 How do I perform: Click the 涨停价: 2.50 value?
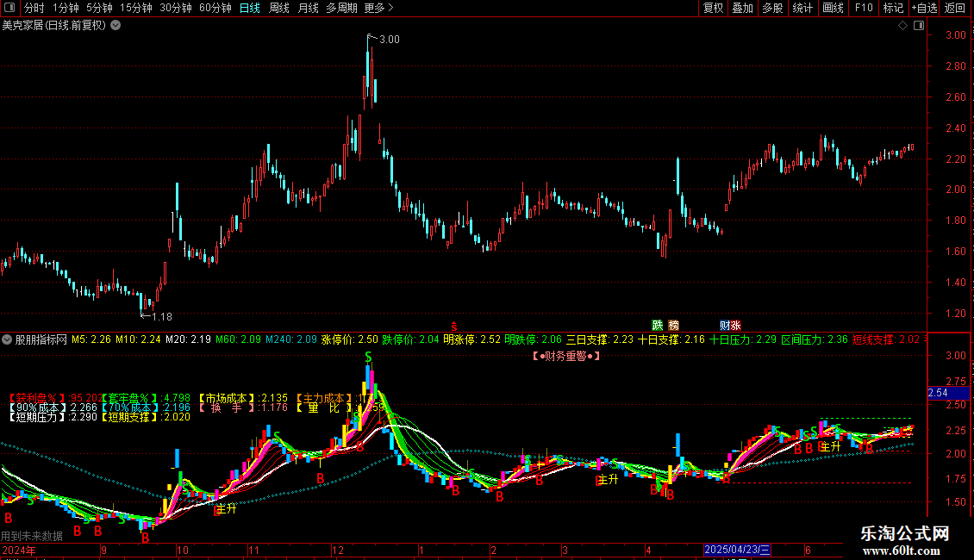tap(349, 339)
